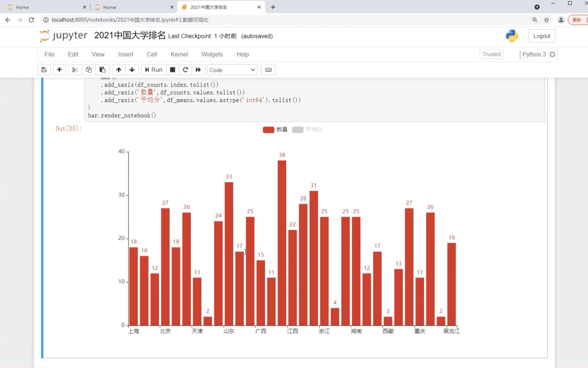Viewport: 588px width, 368px height.
Task: Paste cells below icon
Action: (x=102, y=70)
